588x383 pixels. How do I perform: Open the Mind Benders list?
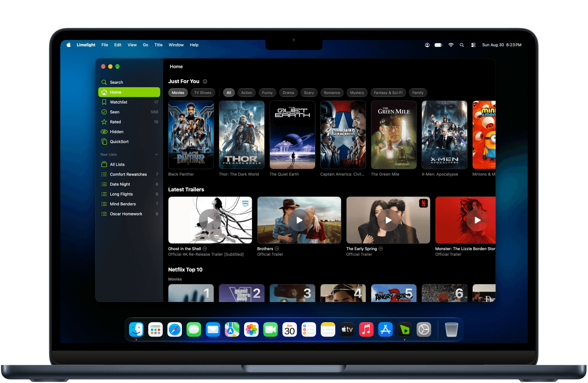[129, 204]
